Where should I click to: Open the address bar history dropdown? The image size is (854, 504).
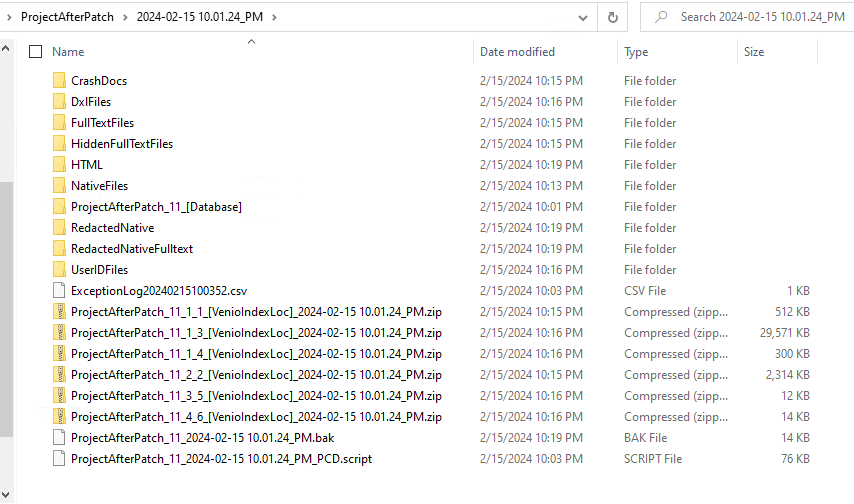coord(583,17)
